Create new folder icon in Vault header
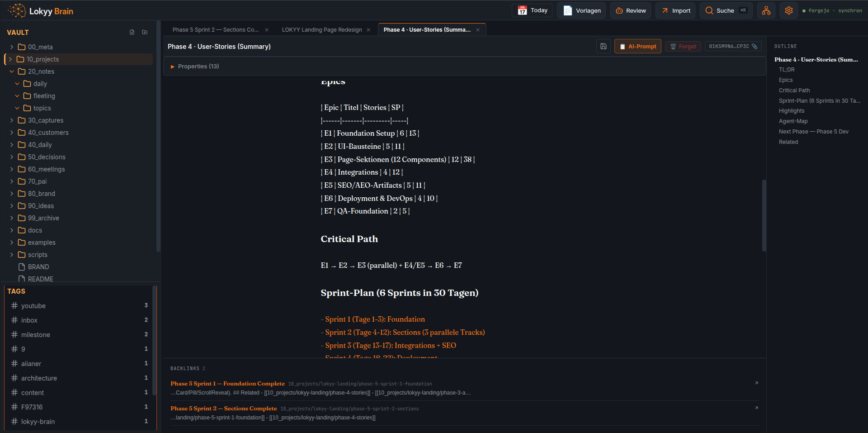 coord(145,32)
